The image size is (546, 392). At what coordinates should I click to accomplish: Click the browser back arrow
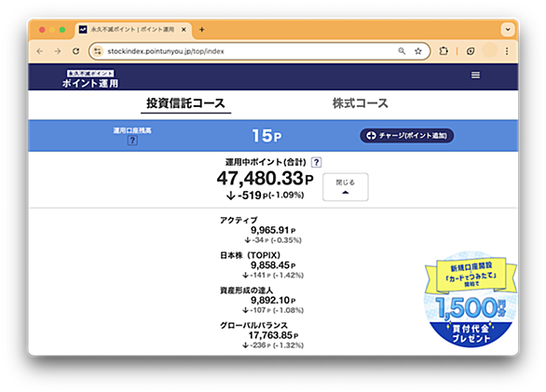coord(40,51)
